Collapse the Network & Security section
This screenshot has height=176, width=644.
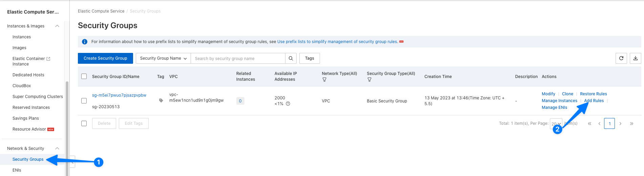57,149
